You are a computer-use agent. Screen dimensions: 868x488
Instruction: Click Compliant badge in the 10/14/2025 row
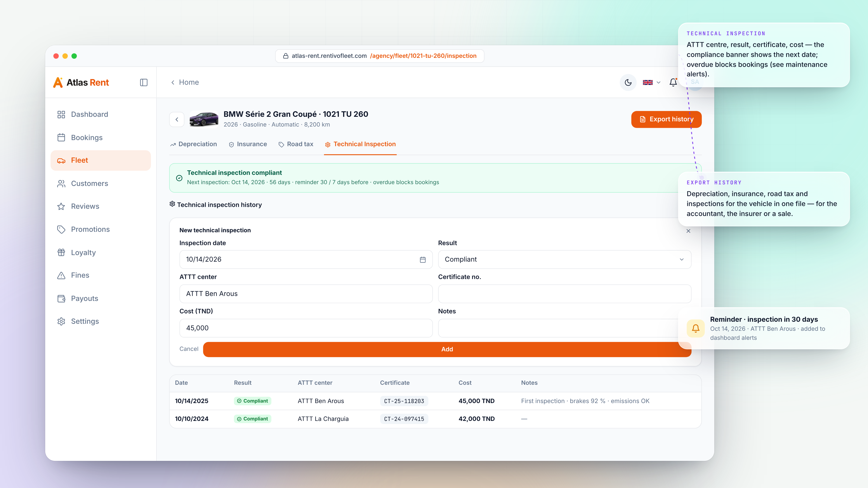pos(252,401)
